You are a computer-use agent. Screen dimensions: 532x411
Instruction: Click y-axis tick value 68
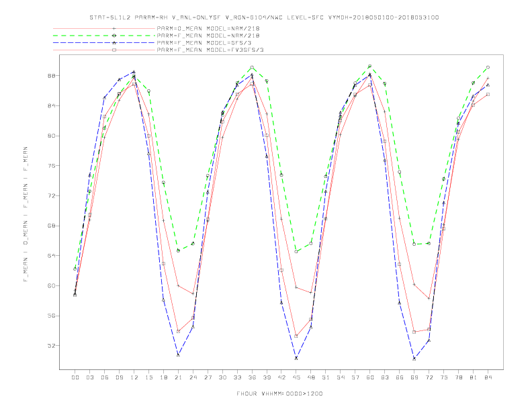(x=51, y=226)
